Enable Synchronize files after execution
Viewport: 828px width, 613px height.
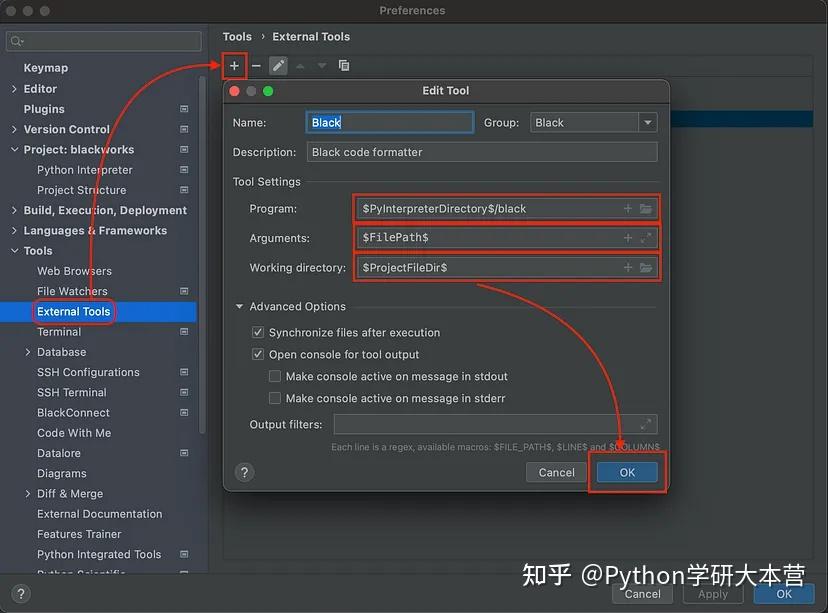pos(258,330)
